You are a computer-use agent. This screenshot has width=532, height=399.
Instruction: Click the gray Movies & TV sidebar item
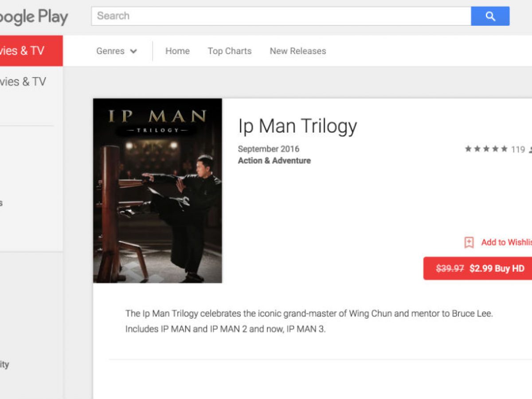coord(23,82)
